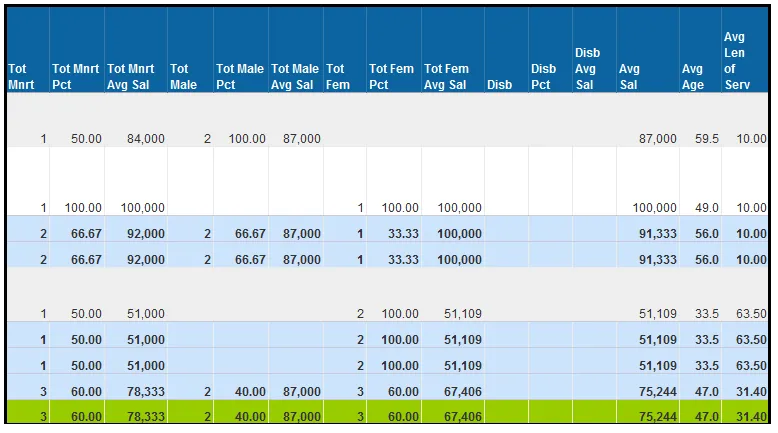This screenshot has height=433, width=778.
Task: Select 51,000 in the gray row
Action: [x=145, y=314]
